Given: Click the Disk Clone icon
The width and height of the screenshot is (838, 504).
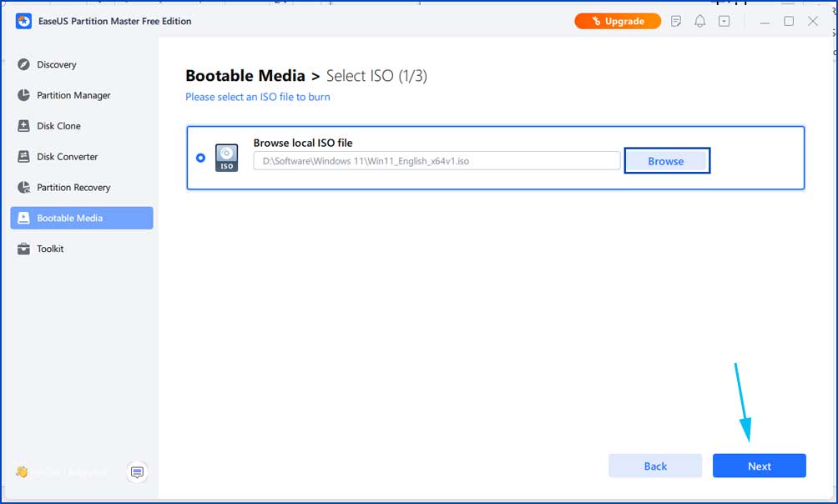Looking at the screenshot, I should 23,126.
